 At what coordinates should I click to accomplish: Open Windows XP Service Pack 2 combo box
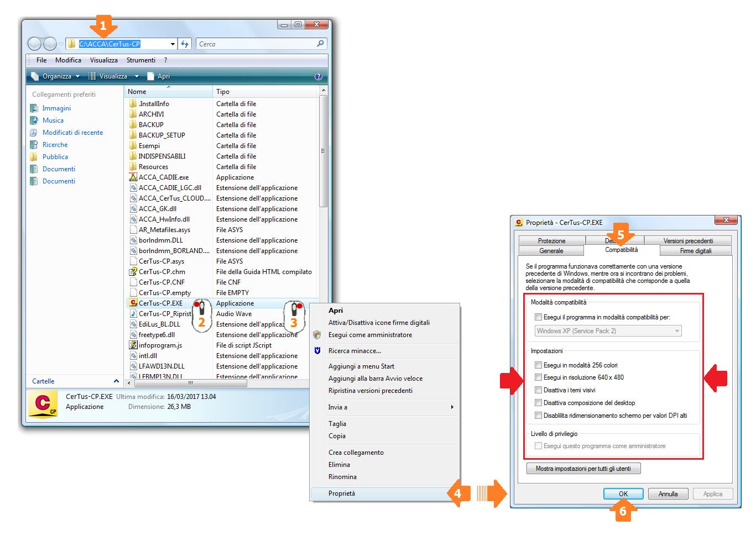pyautogui.click(x=608, y=331)
